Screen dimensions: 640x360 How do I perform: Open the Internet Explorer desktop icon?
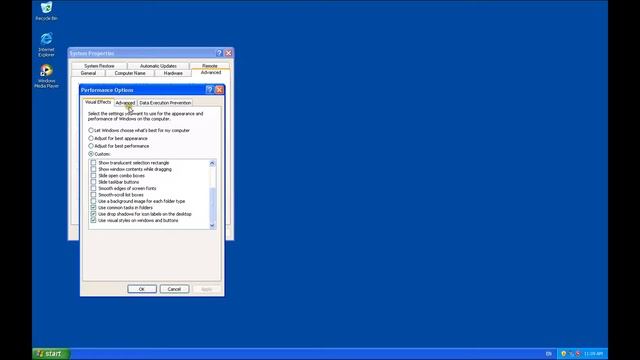pyautogui.click(x=46, y=44)
